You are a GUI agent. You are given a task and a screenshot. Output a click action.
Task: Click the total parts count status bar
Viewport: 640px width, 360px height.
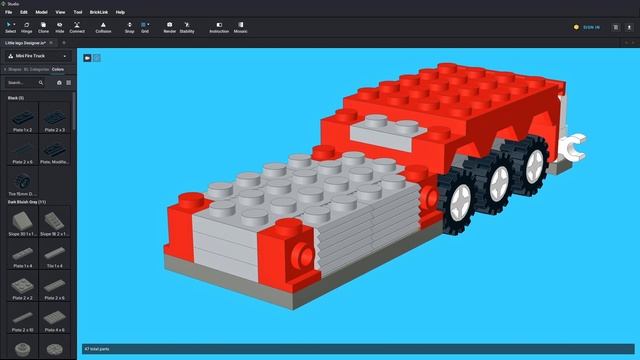pos(358,349)
